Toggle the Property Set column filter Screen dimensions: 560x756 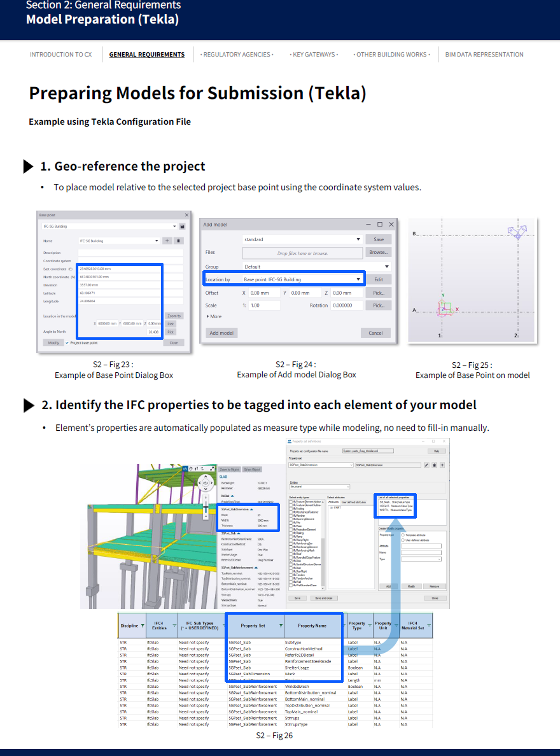(281, 626)
